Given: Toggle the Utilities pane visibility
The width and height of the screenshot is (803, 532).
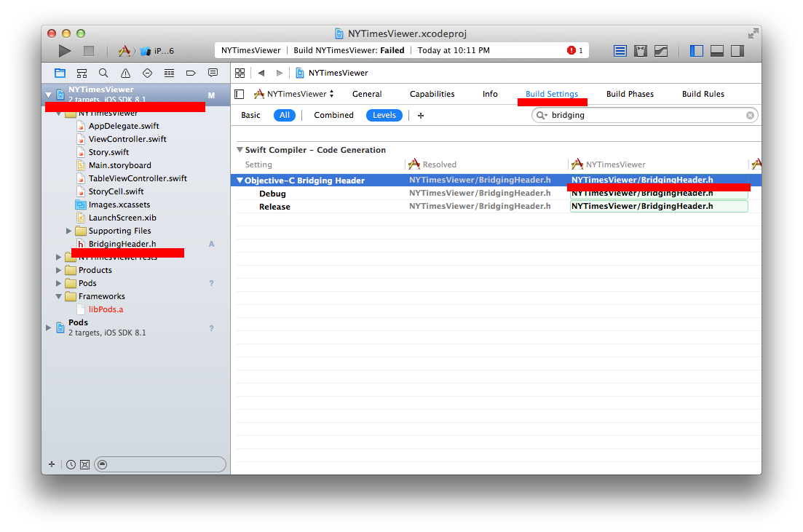Looking at the screenshot, I should [x=737, y=51].
